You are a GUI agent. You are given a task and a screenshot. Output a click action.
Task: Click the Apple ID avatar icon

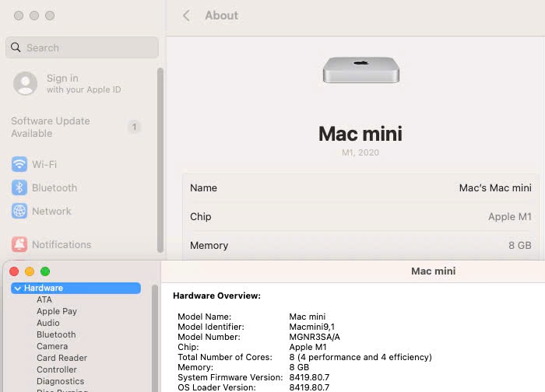pos(26,83)
